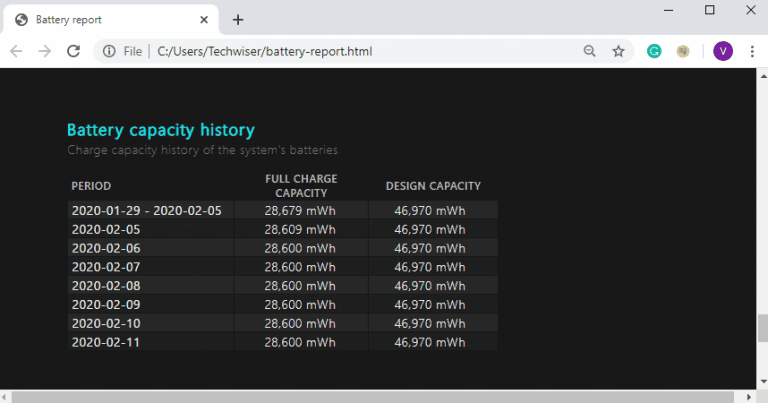The image size is (768, 403).
Task: Click vertical scrollbar up arrow
Action: (763, 76)
